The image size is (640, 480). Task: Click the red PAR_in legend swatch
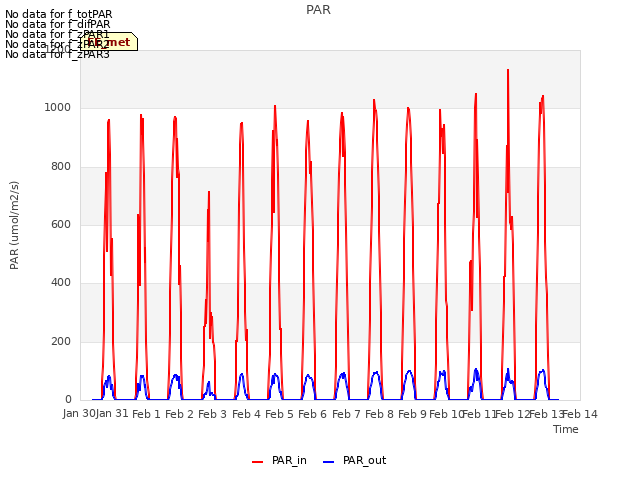point(258,462)
